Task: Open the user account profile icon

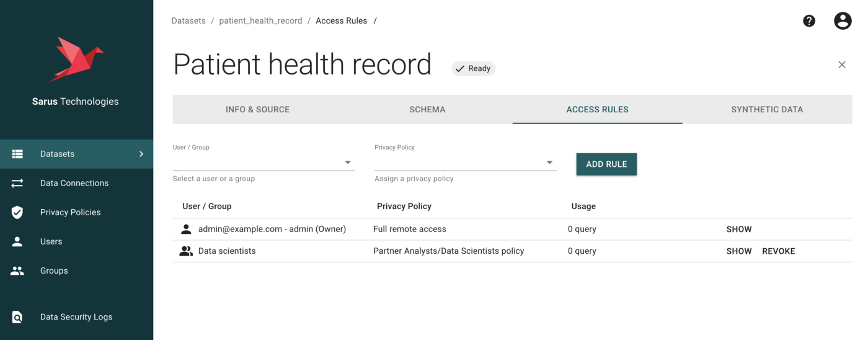Action: [842, 21]
